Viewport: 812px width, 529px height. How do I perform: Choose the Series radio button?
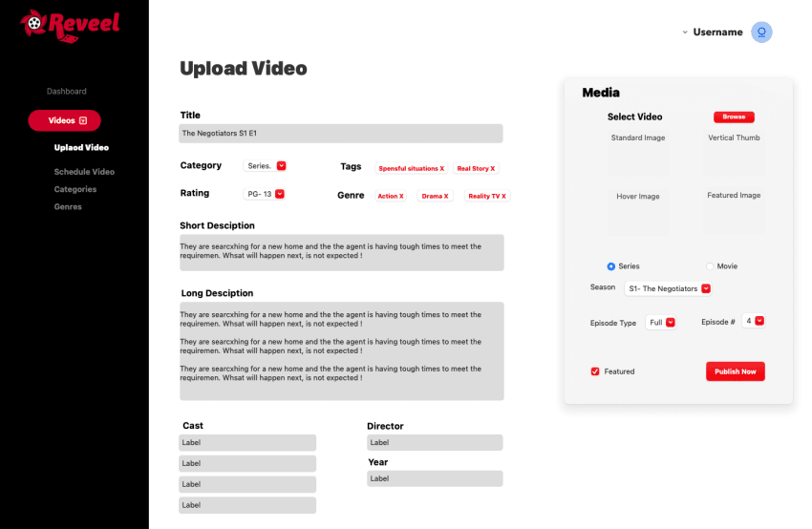tap(611, 266)
